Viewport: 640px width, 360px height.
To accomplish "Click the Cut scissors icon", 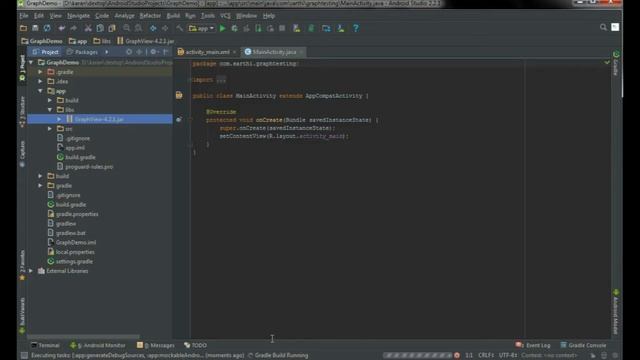I will tap(88, 28).
